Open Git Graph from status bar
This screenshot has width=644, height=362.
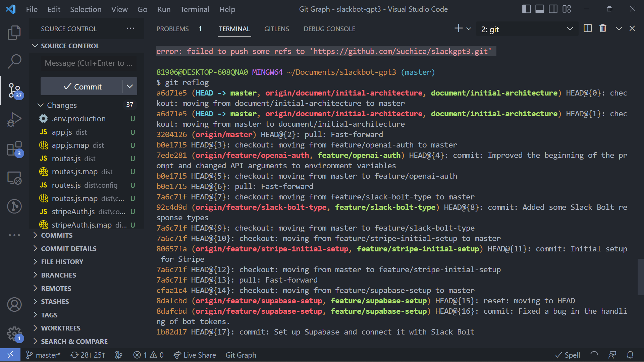point(241,355)
